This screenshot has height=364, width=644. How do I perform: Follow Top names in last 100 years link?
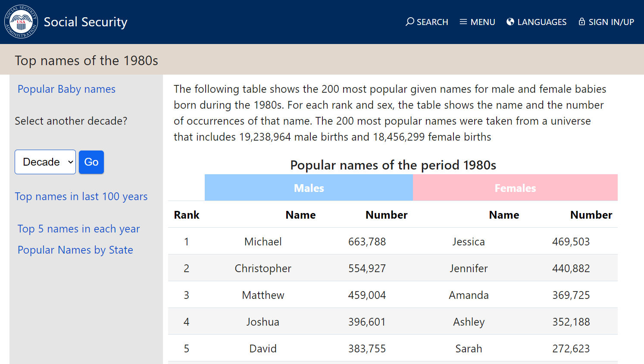81,197
